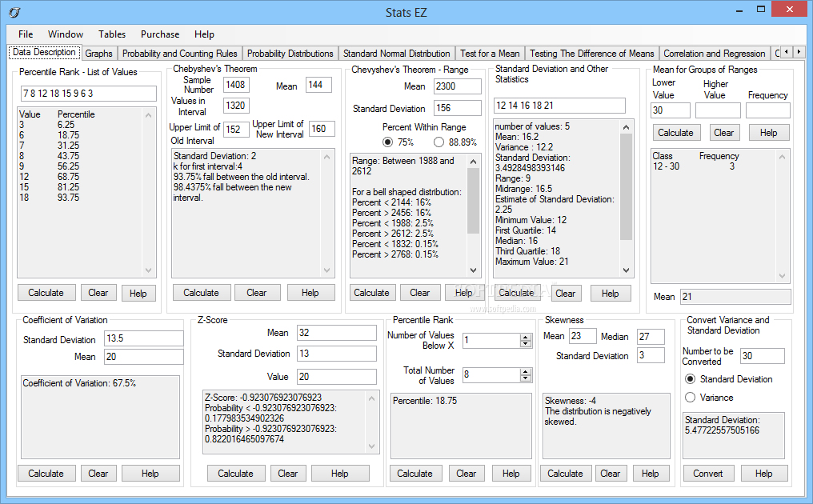Open Testing The Difference of Means tab
Viewport: 813px width, 504px height.
tap(591, 54)
